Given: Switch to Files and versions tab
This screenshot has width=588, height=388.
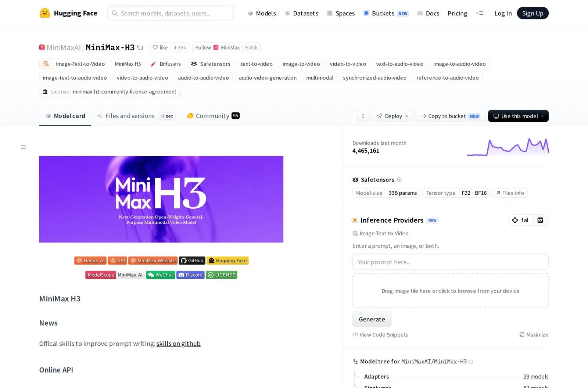Looking at the screenshot, I should click(x=136, y=116).
